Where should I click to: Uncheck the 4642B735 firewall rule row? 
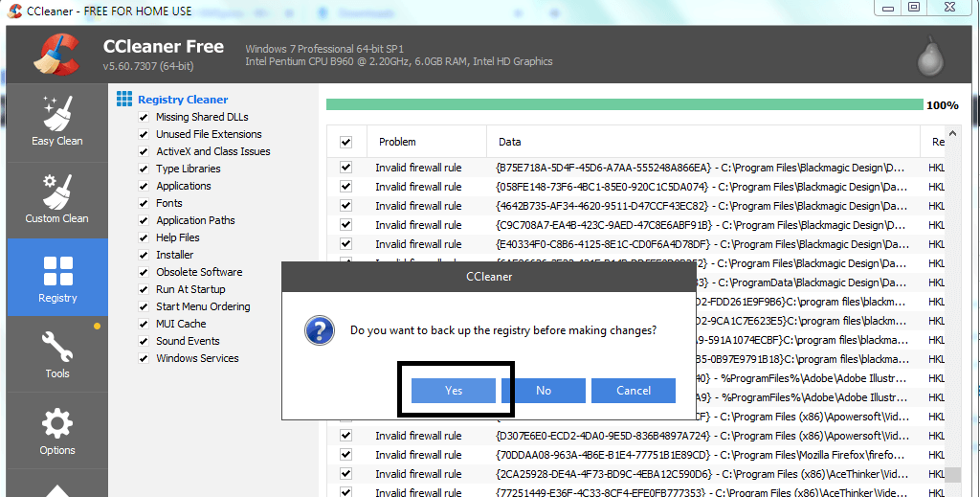tap(345, 206)
